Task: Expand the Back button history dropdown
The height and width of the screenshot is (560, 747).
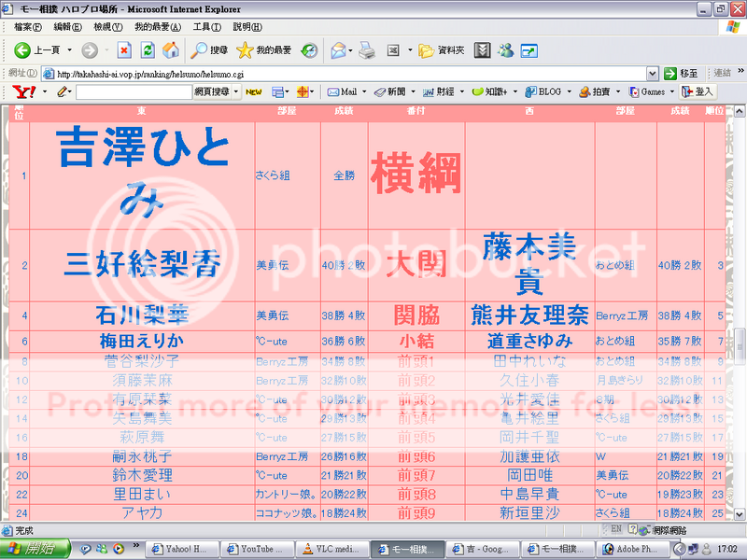Action: [69, 49]
